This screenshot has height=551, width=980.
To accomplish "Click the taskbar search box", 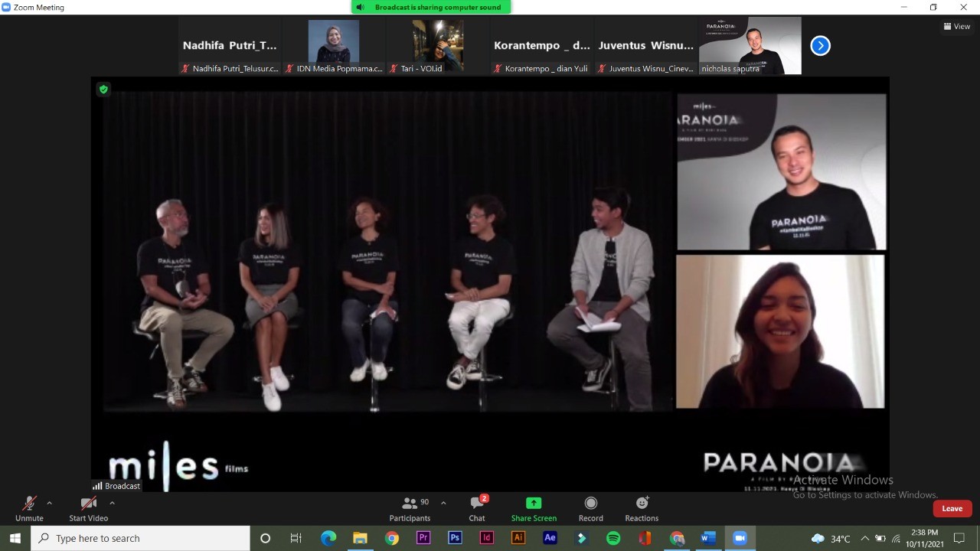I will coord(140,538).
